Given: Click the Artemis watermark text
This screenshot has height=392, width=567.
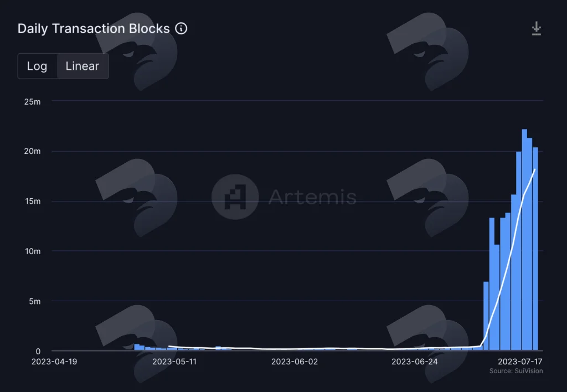Looking at the screenshot, I should [312, 197].
